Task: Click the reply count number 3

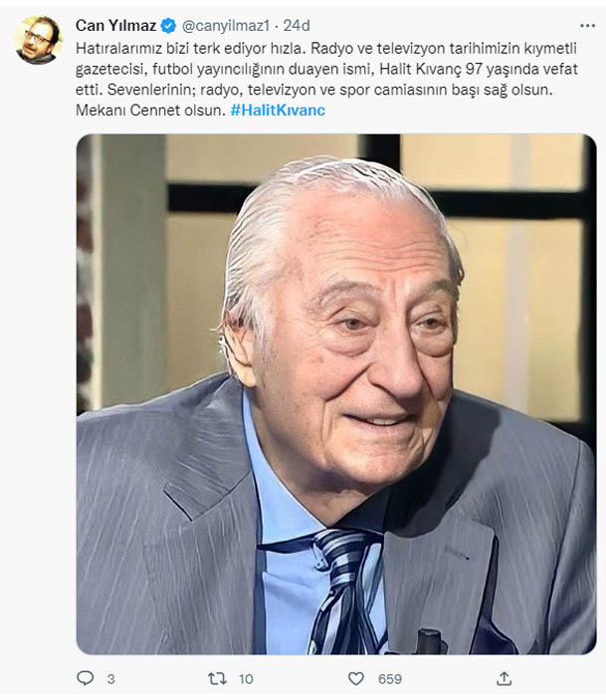Action: pyautogui.click(x=110, y=679)
